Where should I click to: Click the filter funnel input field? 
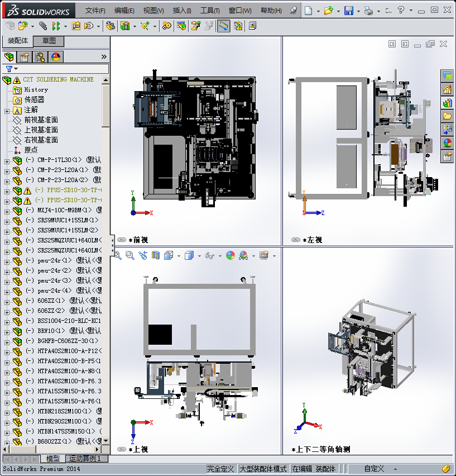pos(55,69)
